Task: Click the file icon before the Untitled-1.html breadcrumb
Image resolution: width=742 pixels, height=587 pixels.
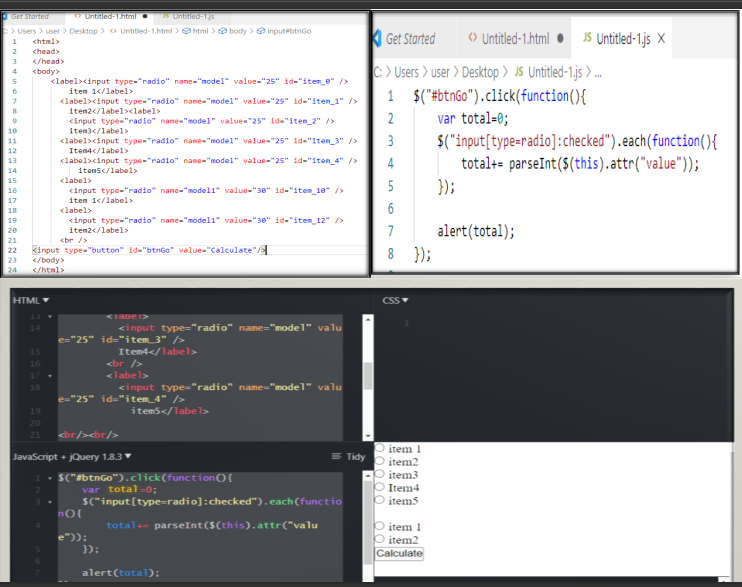Action: point(113,31)
